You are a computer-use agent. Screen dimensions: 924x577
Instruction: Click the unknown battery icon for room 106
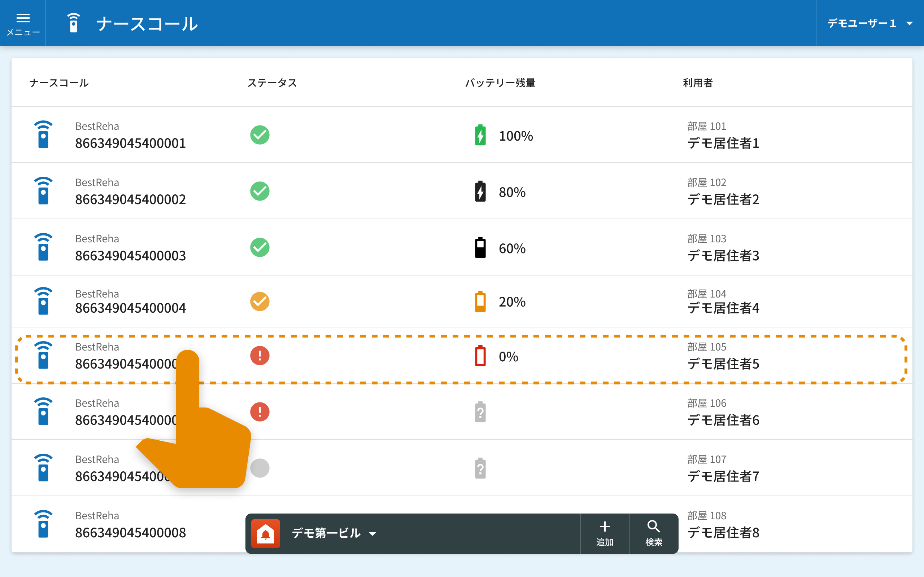pos(480,412)
